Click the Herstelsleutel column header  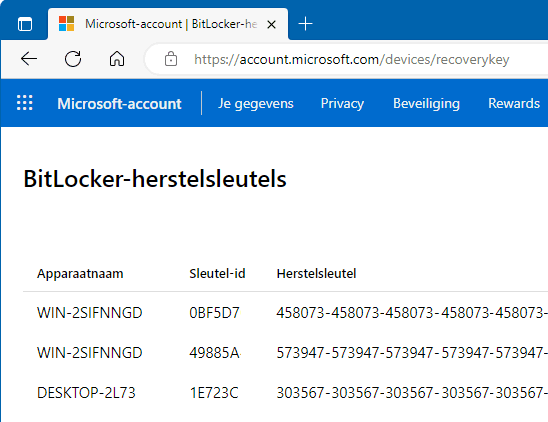tap(316, 273)
